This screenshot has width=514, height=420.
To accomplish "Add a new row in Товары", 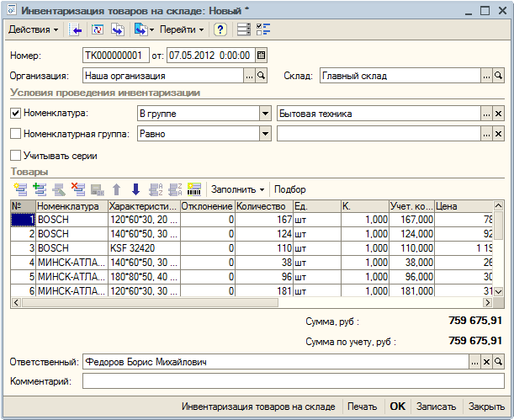I will 20,189.
